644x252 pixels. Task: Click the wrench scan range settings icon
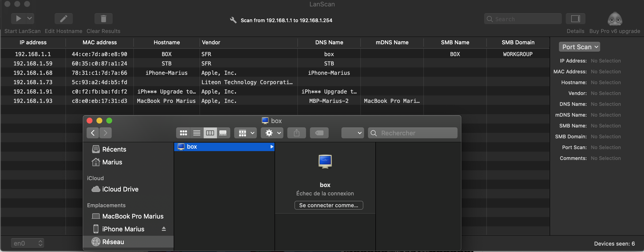[x=233, y=20]
